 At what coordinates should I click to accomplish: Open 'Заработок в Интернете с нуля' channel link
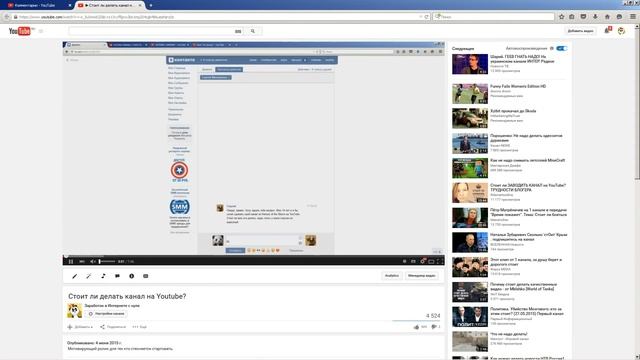(x=112, y=305)
